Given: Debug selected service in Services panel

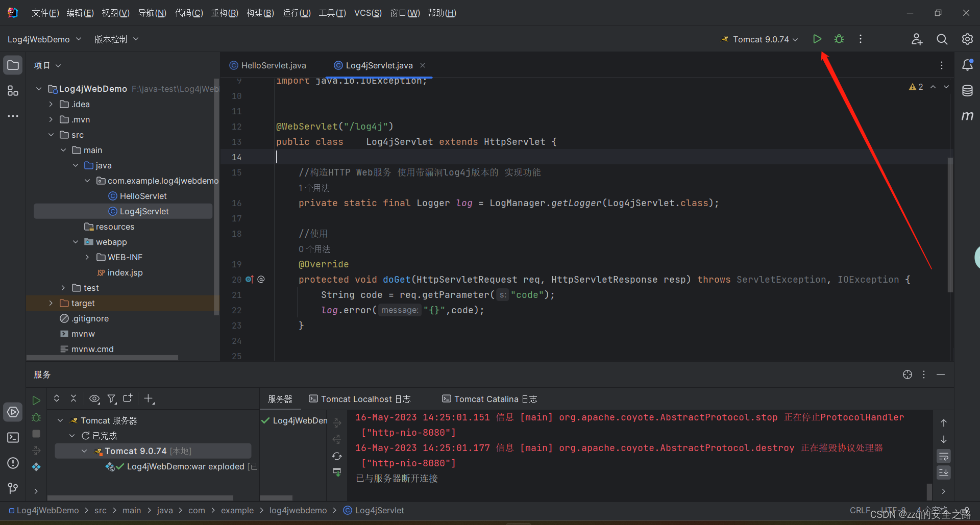Looking at the screenshot, I should pyautogui.click(x=36, y=417).
